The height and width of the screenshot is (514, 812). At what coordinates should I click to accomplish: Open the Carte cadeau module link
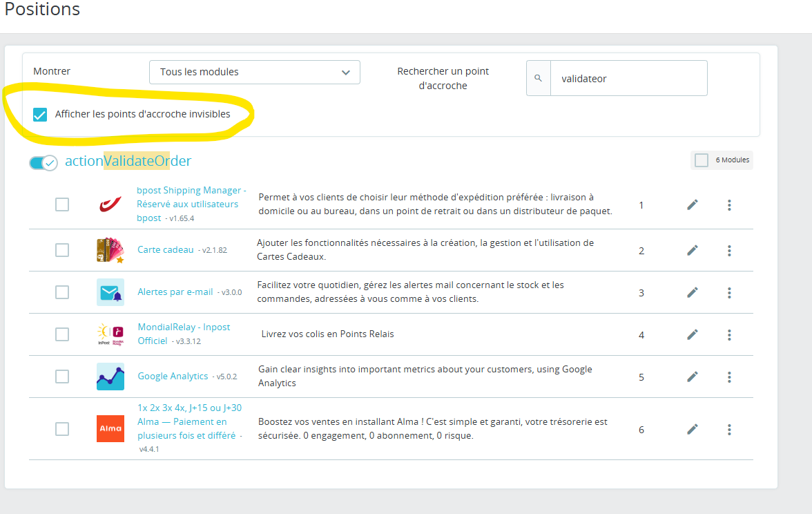coord(165,250)
